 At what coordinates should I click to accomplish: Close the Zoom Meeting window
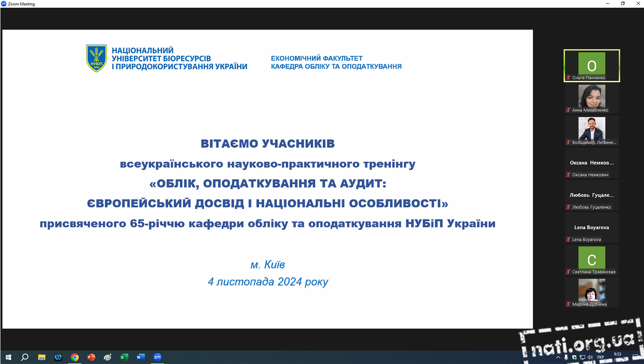click(638, 4)
